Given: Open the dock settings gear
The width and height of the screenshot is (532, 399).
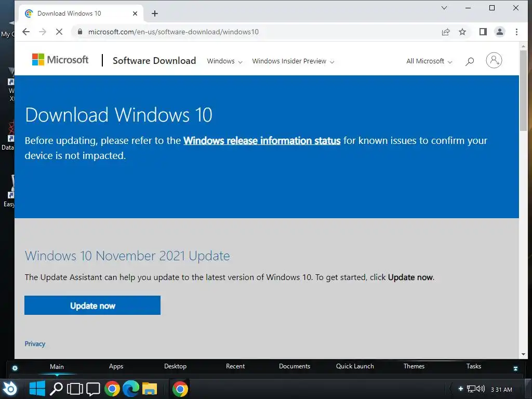Looking at the screenshot, I should click(15, 368).
